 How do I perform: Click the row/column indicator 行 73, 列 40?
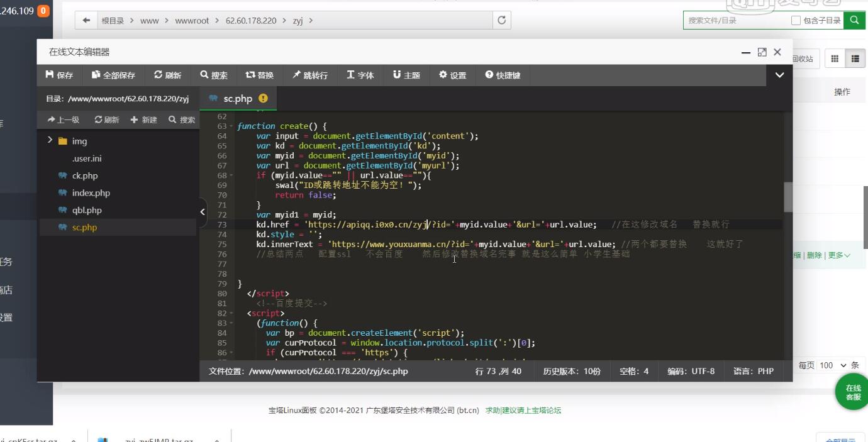[498, 371]
